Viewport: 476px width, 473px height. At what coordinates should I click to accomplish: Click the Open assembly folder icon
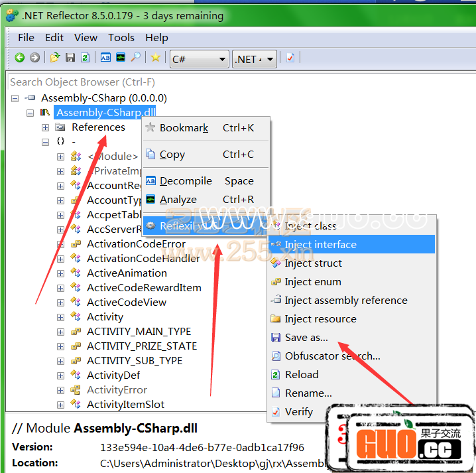tap(55, 58)
